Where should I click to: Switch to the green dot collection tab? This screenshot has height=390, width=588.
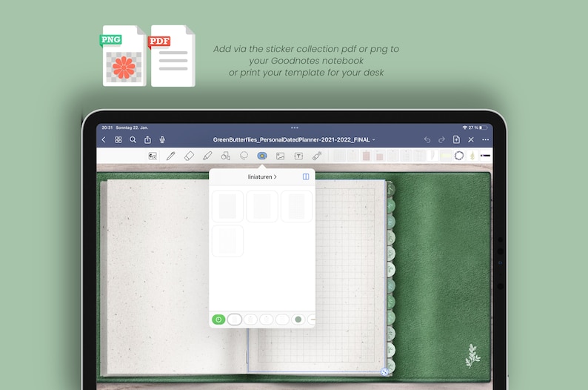pyautogui.click(x=298, y=320)
